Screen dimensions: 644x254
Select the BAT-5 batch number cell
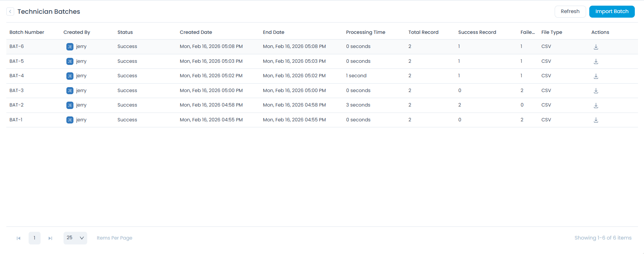[17, 61]
